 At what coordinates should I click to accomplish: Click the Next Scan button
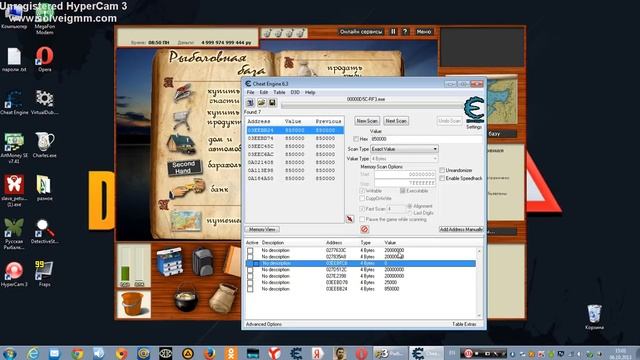point(396,121)
